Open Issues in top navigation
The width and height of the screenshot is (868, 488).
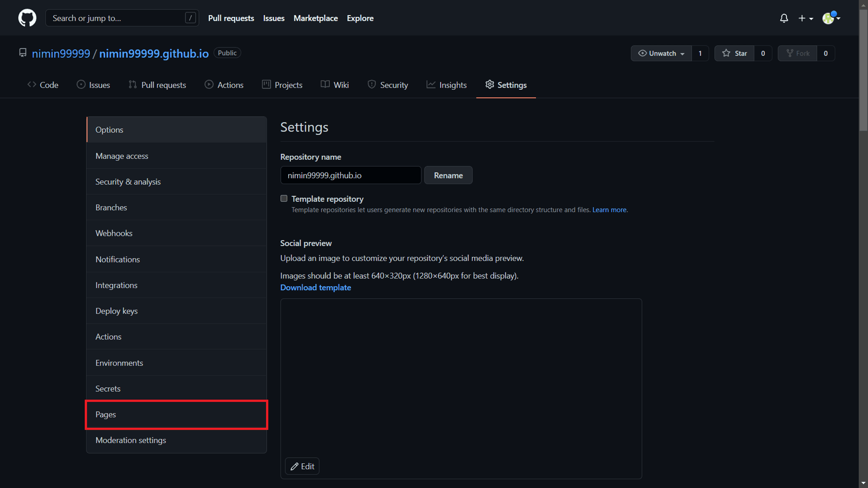click(x=274, y=18)
